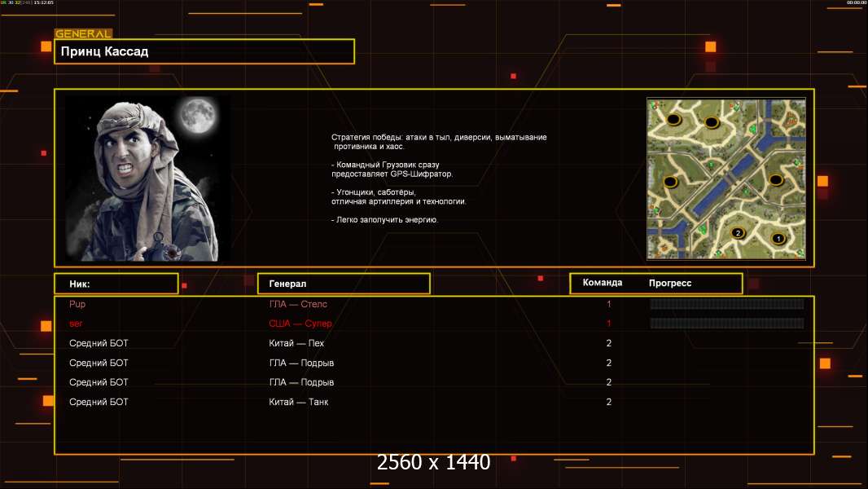
Task: Click the orange GENERAL label tag
Action: (x=83, y=34)
